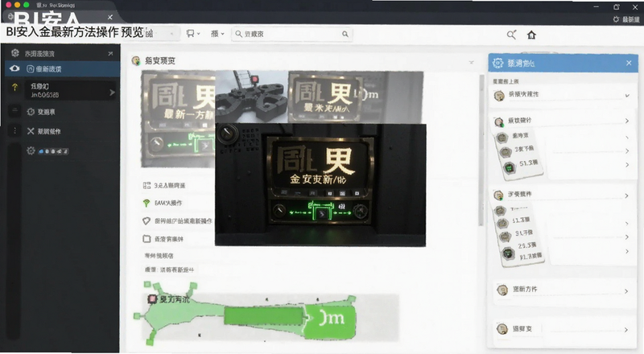Open the sidebar item with the gear-circle icon
Screen dimensions: 644x354
click(x=41, y=112)
